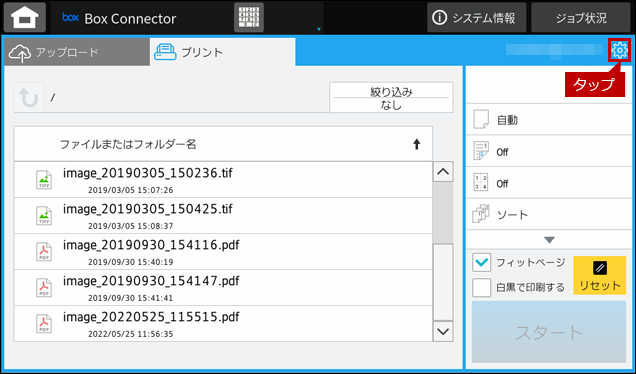Screen dimensions: 636x374
Task: Uncheck the フィットページ checkbox
Action: point(481,262)
